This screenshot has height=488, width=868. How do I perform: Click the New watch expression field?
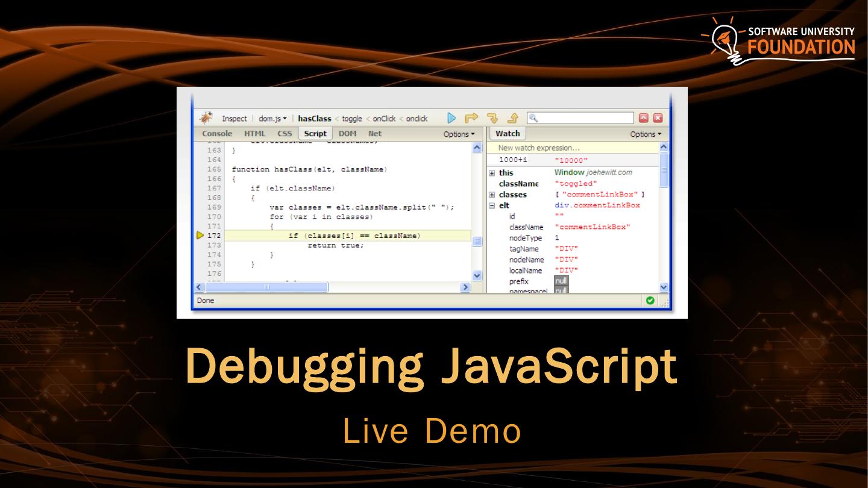(573, 148)
